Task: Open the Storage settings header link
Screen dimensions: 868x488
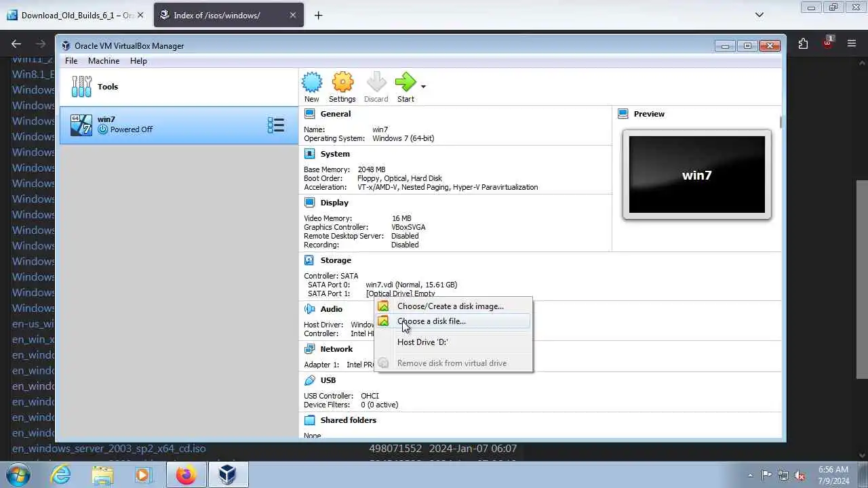Action: pyautogui.click(x=336, y=260)
